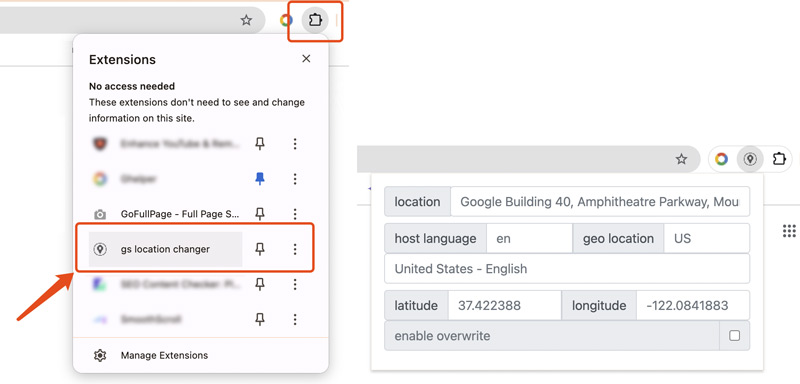Bookmark page with star in left address bar

tap(246, 20)
